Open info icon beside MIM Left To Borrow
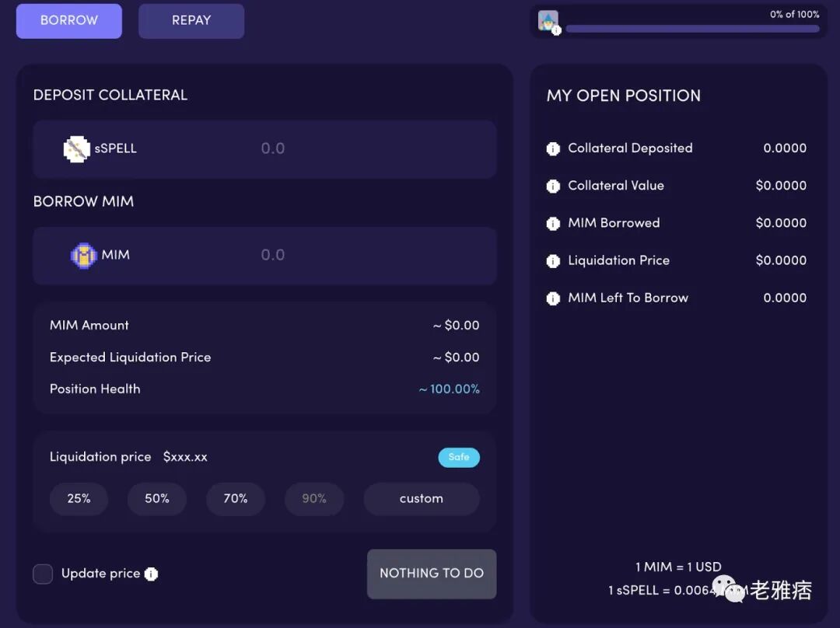The height and width of the screenshot is (628, 840). (x=553, y=298)
